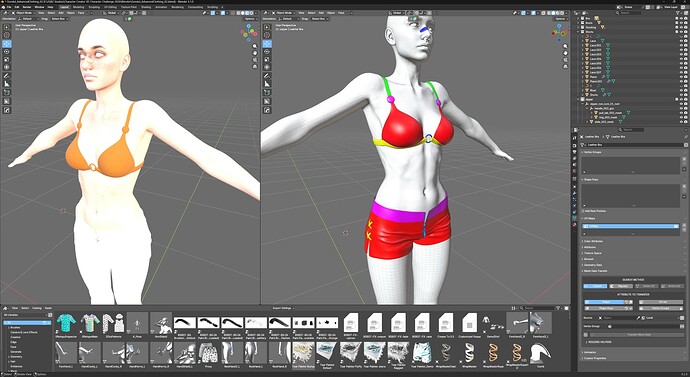Image resolution: width=690 pixels, height=377 pixels.
Task: Click the navigation axis gizmo in left viewport
Action: point(249,33)
